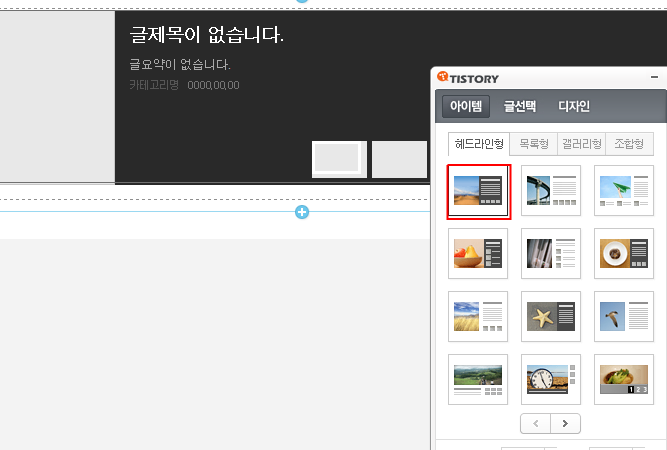Pick the green paper airplane layout
This screenshot has width=667, height=450.
pyautogui.click(x=624, y=191)
